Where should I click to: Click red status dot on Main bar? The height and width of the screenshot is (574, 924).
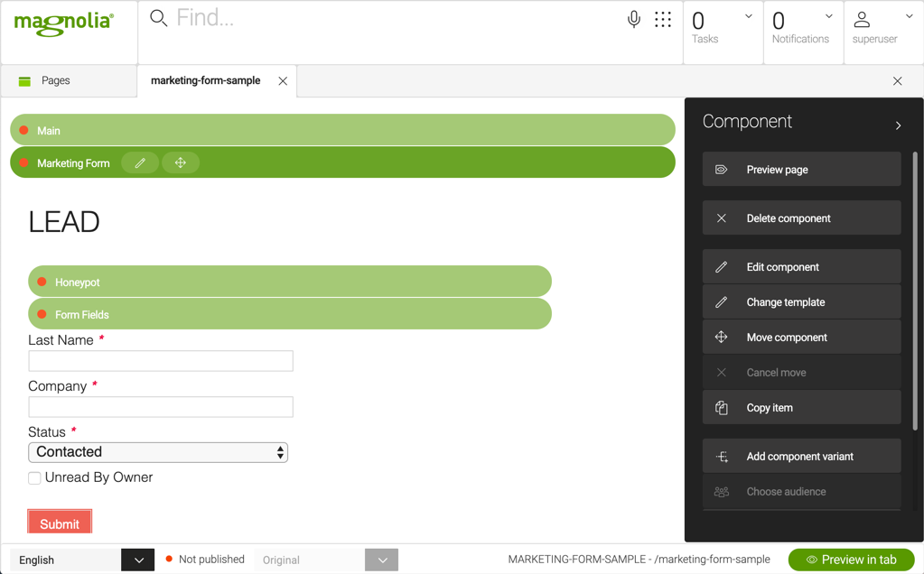tap(23, 130)
